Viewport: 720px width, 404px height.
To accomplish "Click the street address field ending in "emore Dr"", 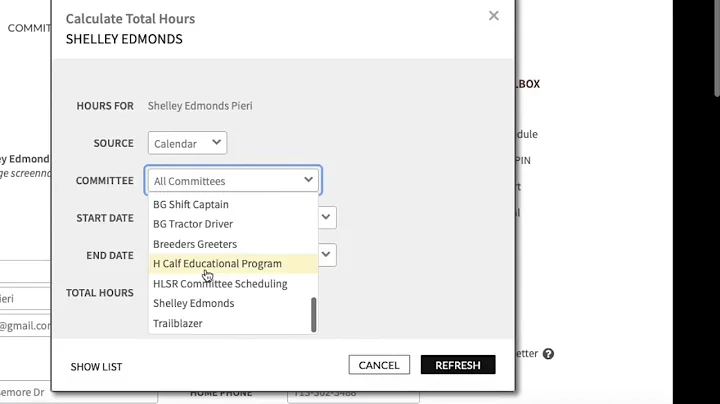I will (25, 393).
